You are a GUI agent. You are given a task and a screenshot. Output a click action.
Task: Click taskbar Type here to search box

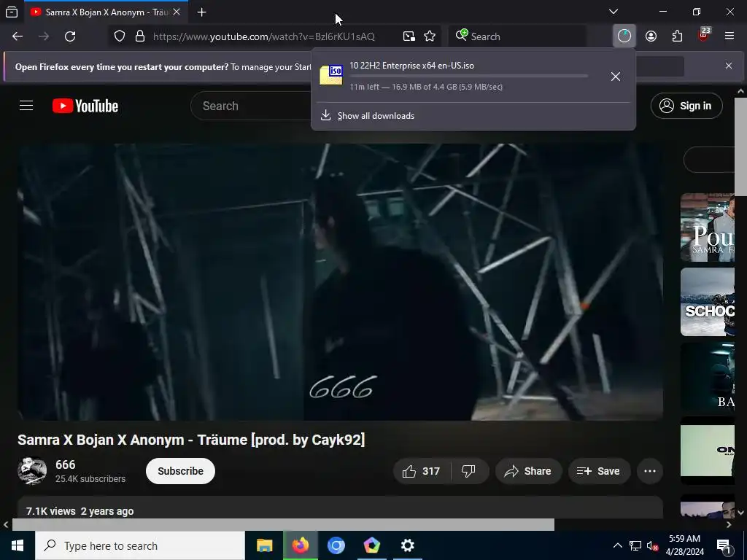coord(140,545)
